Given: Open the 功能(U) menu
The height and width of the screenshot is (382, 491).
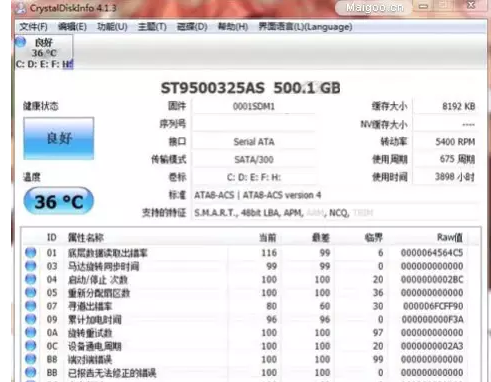Looking at the screenshot, I should point(112,27).
